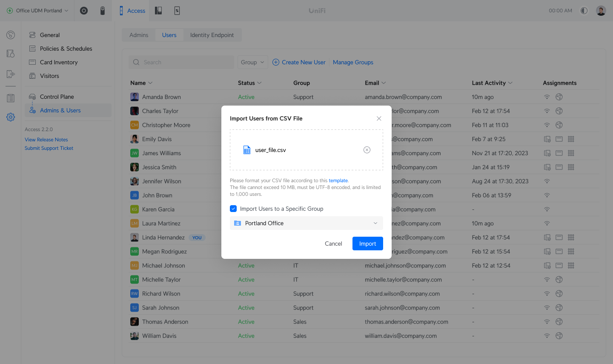Remove user_file.csv from the upload

[x=367, y=150]
